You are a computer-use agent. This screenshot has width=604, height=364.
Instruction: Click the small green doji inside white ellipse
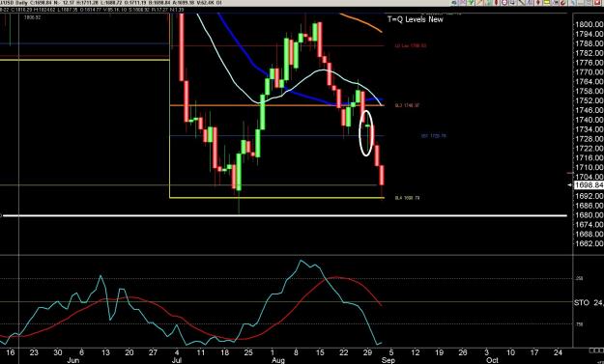(368, 126)
